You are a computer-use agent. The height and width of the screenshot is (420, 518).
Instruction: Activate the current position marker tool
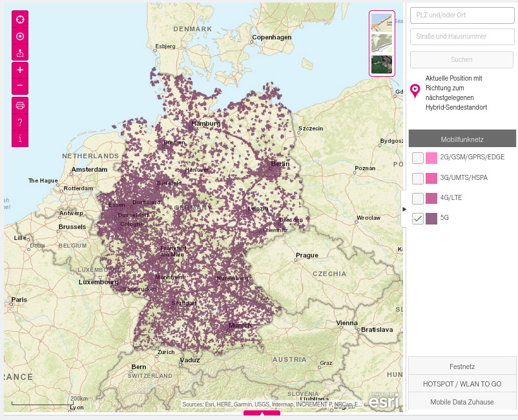coord(19,37)
